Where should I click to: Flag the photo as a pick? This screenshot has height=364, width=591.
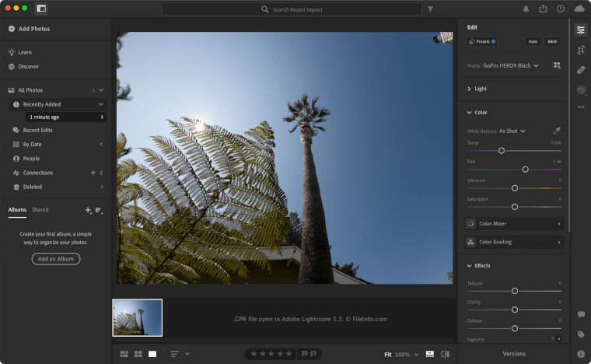click(x=305, y=354)
